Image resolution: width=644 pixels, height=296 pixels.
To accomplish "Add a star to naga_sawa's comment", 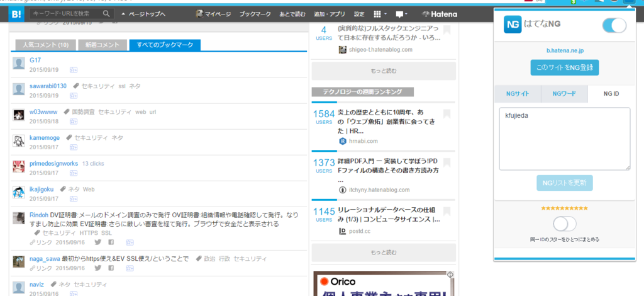I will (x=130, y=268).
